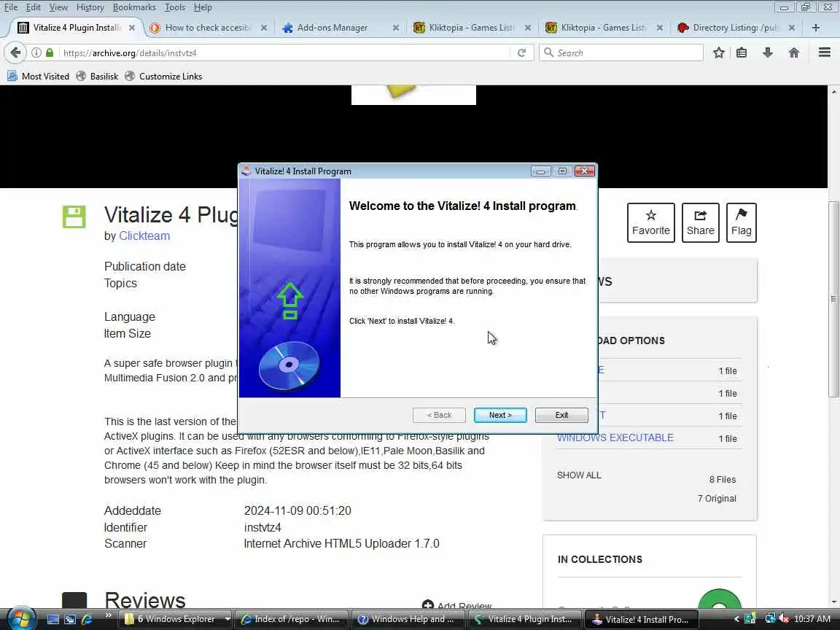Click the 8 Files link

[723, 480]
